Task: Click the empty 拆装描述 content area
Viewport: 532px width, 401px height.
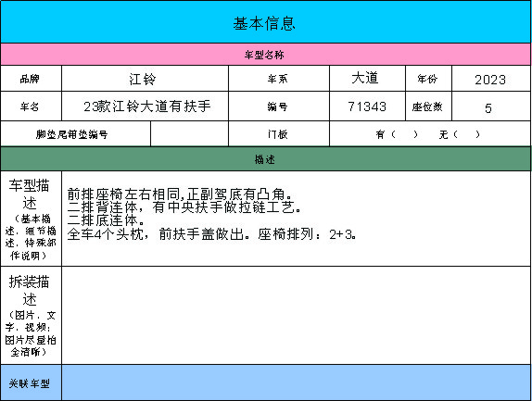Action: 297,316
